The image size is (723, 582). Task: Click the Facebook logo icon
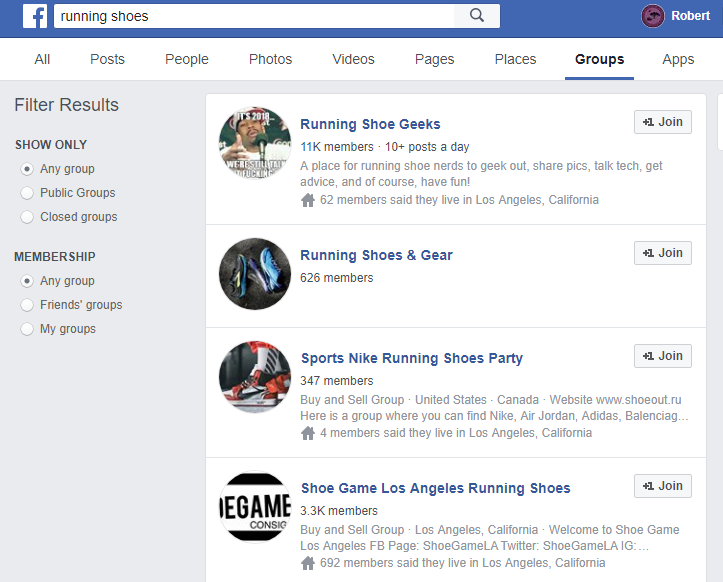35,16
